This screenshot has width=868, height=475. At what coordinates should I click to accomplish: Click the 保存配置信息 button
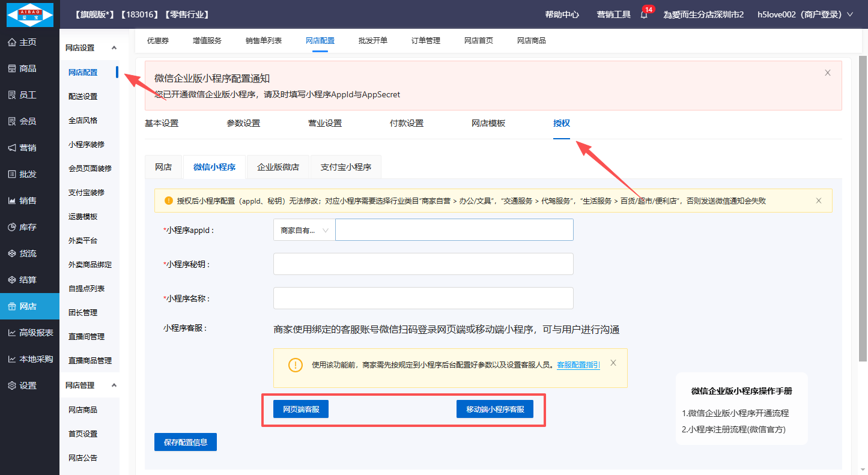[x=185, y=442]
